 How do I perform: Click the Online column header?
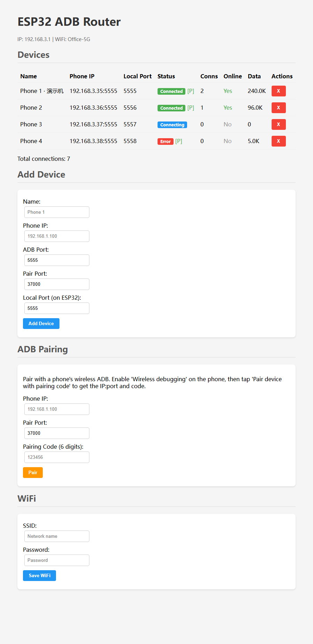[x=233, y=76]
